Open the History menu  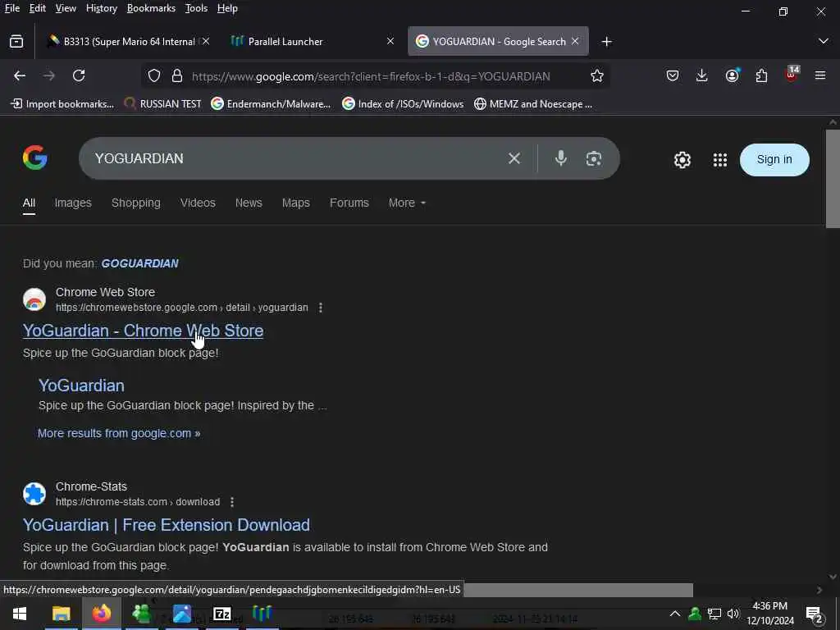coord(101,8)
